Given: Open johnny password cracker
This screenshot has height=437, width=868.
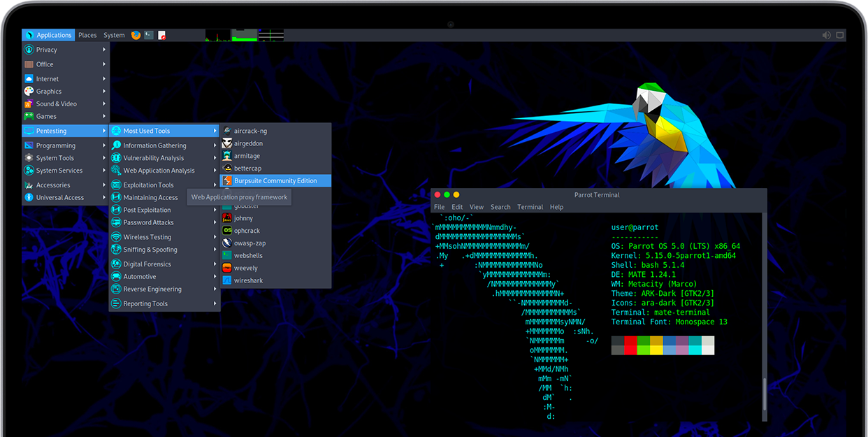Looking at the screenshot, I should coord(276,218).
